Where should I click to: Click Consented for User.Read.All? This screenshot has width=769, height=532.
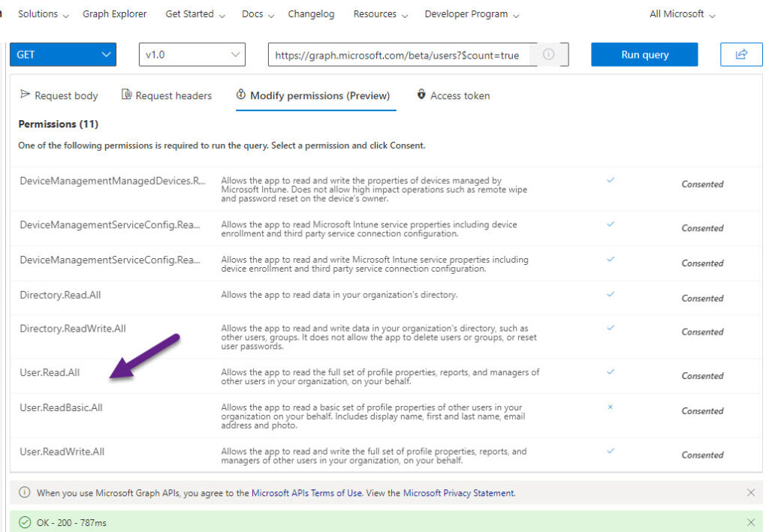click(x=702, y=375)
